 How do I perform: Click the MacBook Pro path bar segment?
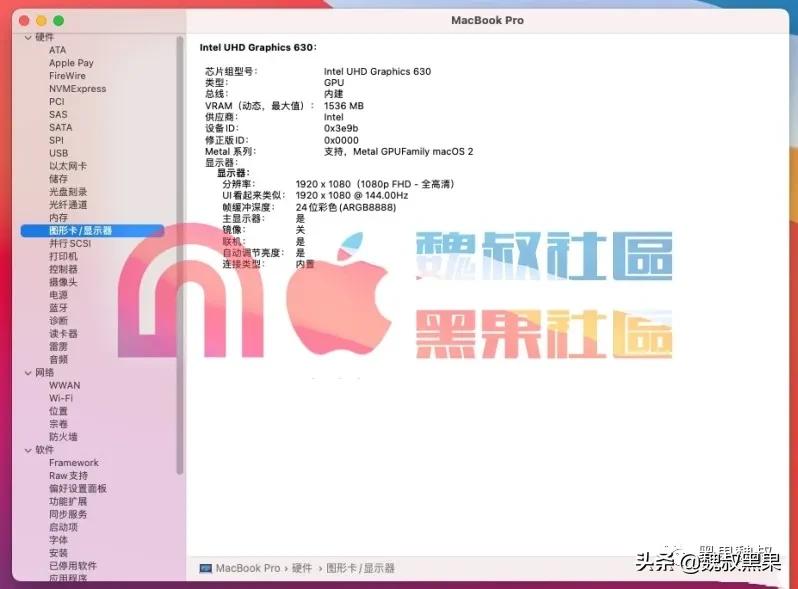248,568
